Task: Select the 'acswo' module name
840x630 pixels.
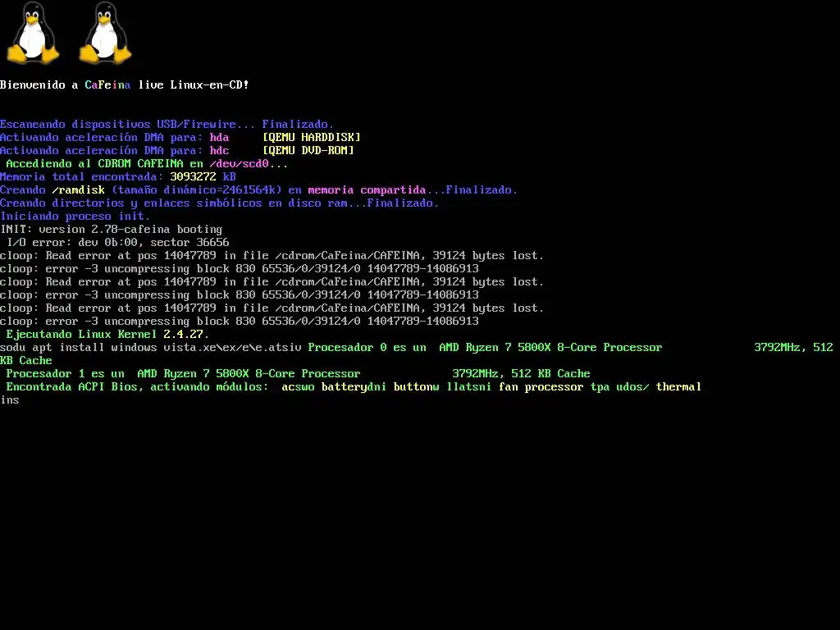Action: (x=298, y=387)
